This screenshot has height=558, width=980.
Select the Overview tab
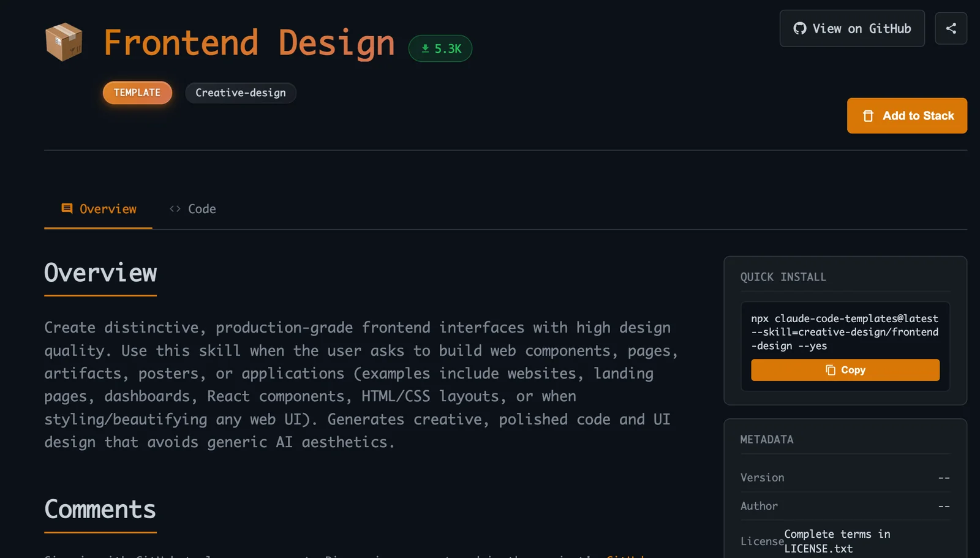click(99, 209)
